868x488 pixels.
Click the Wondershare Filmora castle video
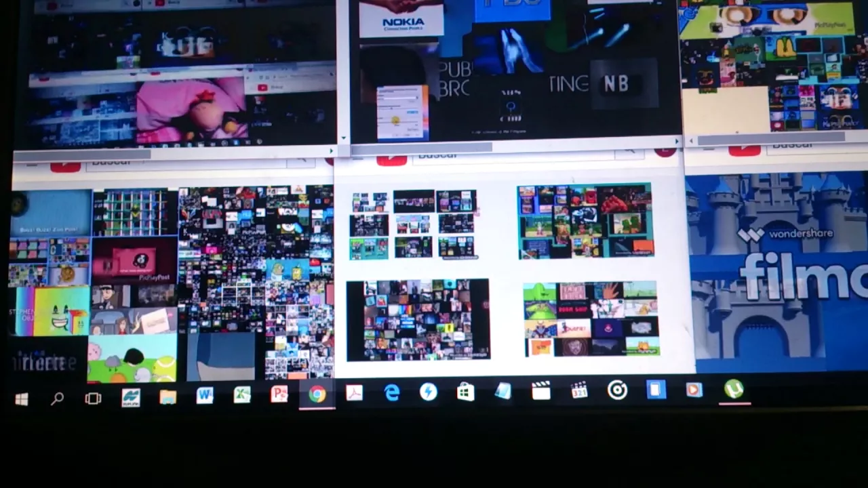point(778,272)
